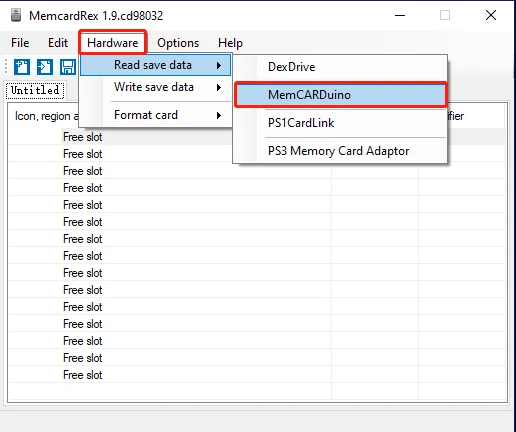Click the toolbar drag grip handle
The image size is (516, 432).
point(6,66)
